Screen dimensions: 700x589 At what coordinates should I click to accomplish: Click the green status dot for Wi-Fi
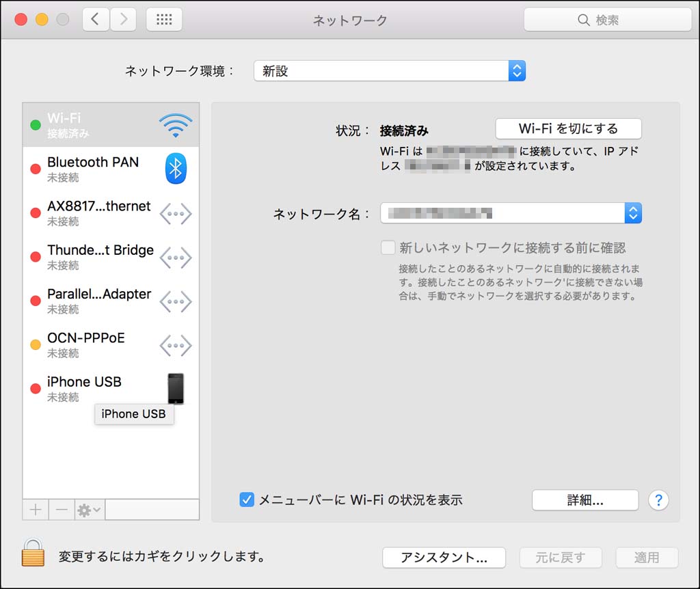[36, 125]
